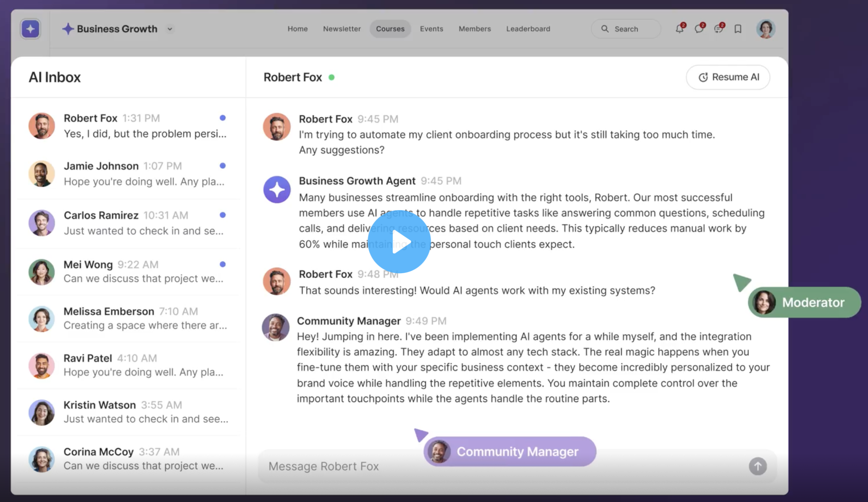868x502 pixels.
Task: Click unread dot on Mei Wong row
Action: click(223, 264)
